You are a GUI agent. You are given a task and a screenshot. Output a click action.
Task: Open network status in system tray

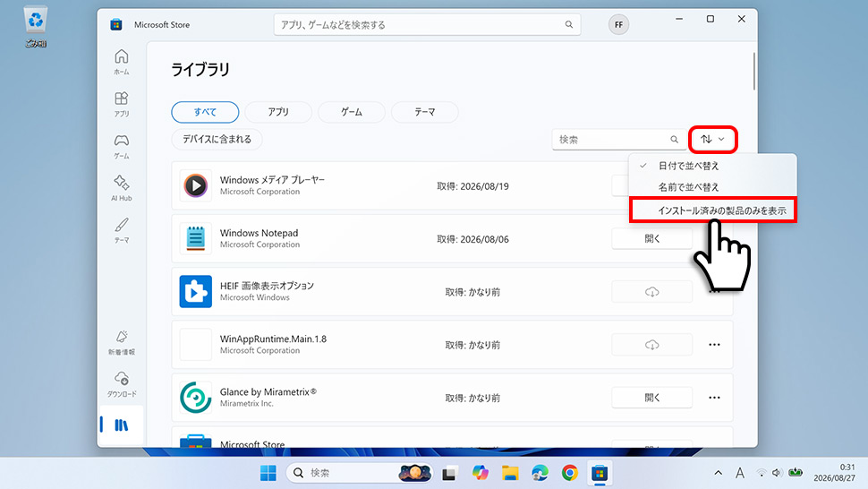(x=762, y=473)
